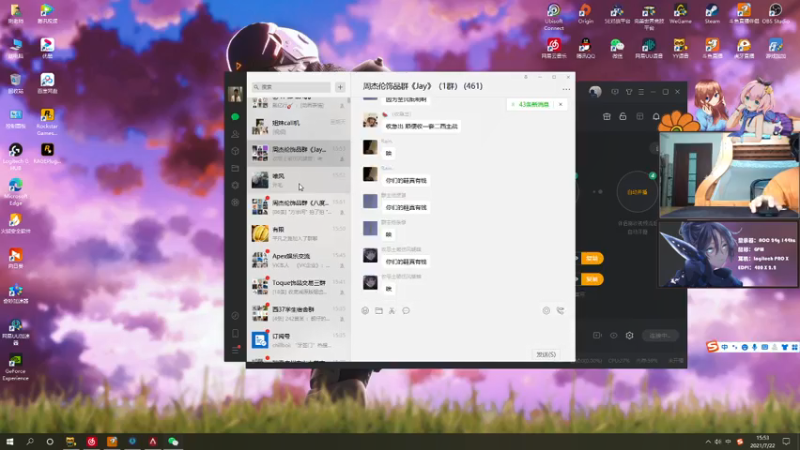Open Ubisoft Connect desktop shortcut
The width and height of the screenshot is (800, 450).
pos(554,16)
